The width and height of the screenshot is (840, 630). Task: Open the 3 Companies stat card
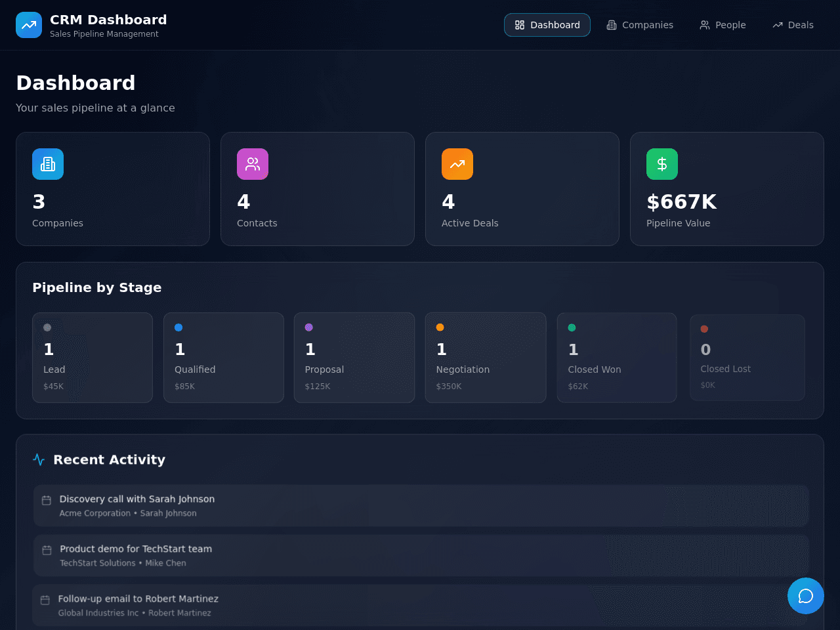point(113,189)
